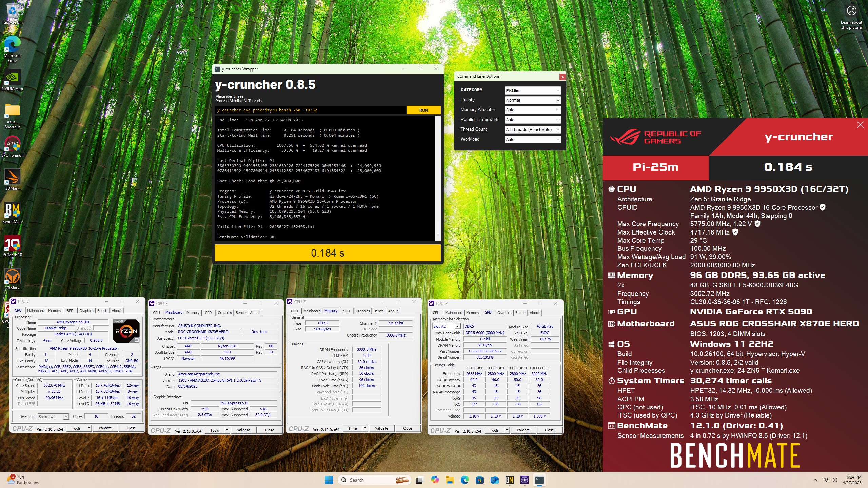Expand the hidden tray icons chevron
This screenshot has width=868, height=488.
(815, 480)
